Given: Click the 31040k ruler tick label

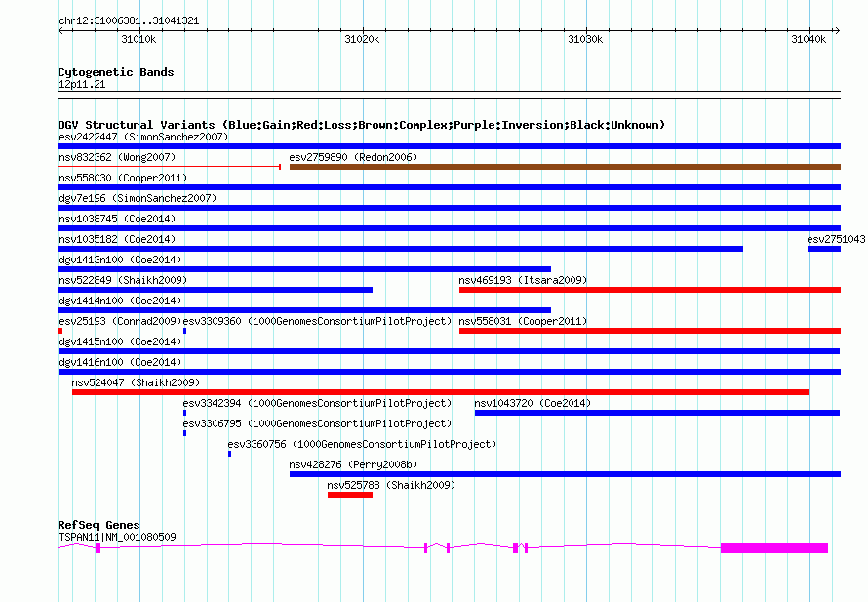Looking at the screenshot, I should tap(809, 39).
